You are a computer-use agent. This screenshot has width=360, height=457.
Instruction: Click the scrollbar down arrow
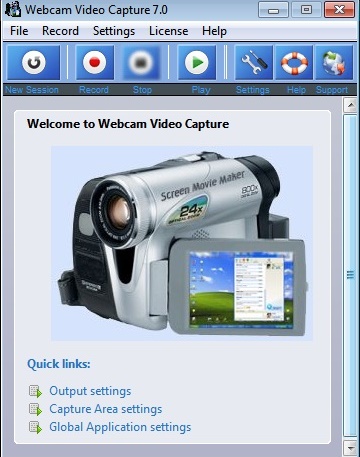click(350, 448)
